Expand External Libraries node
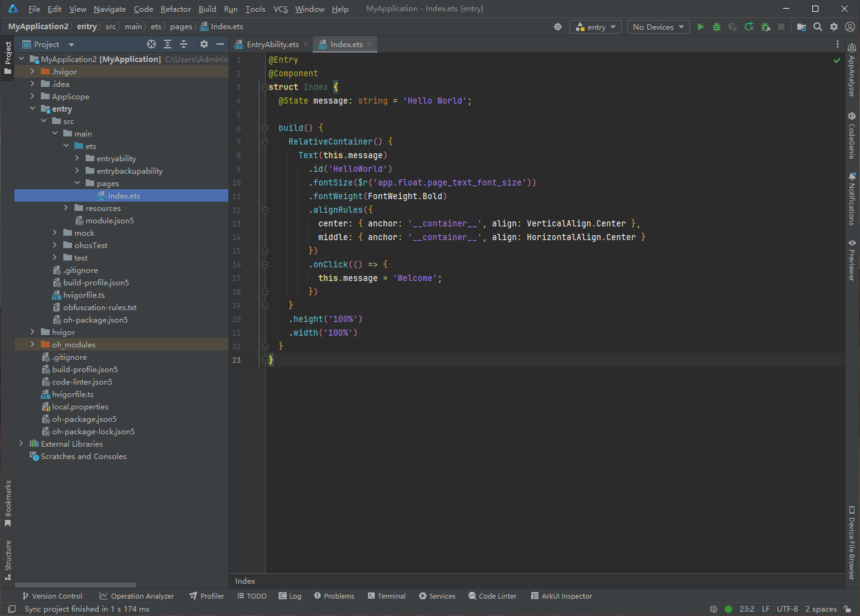 [21, 444]
